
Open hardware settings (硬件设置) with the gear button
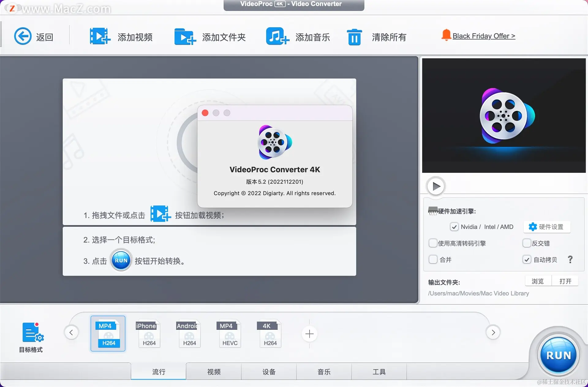point(547,227)
